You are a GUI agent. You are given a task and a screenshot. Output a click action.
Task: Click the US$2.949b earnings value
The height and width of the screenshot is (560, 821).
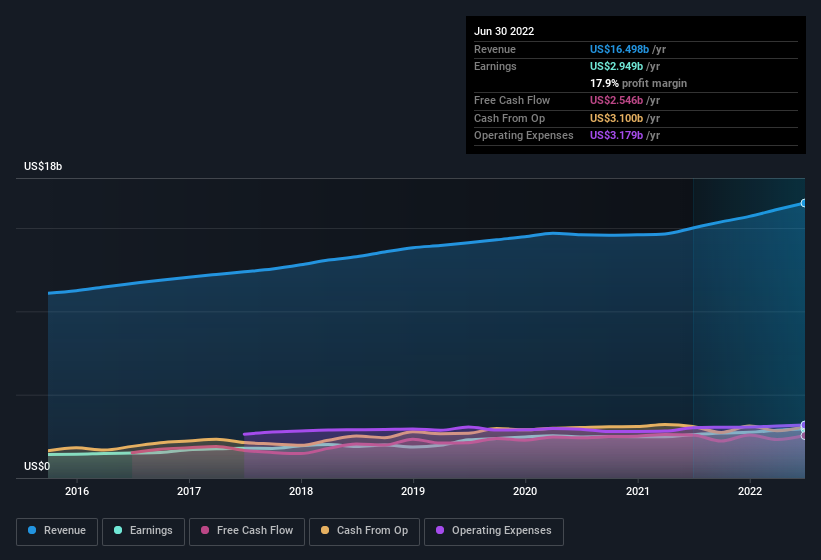[x=616, y=66]
